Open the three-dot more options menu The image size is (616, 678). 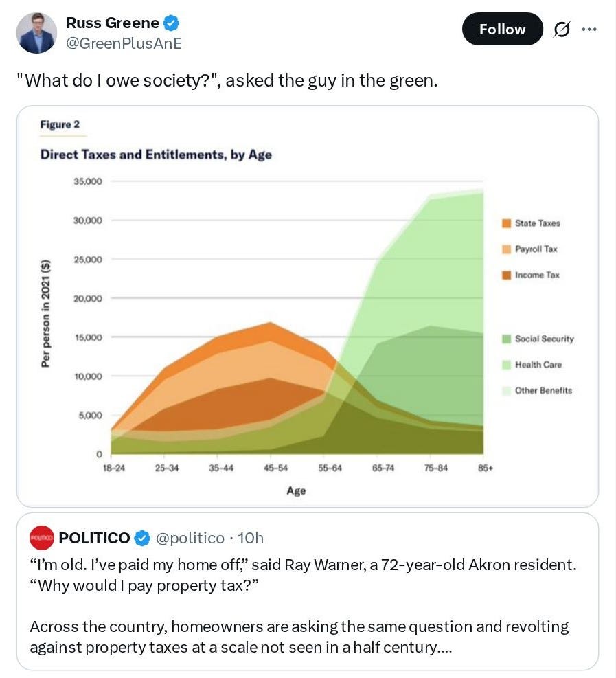[589, 29]
